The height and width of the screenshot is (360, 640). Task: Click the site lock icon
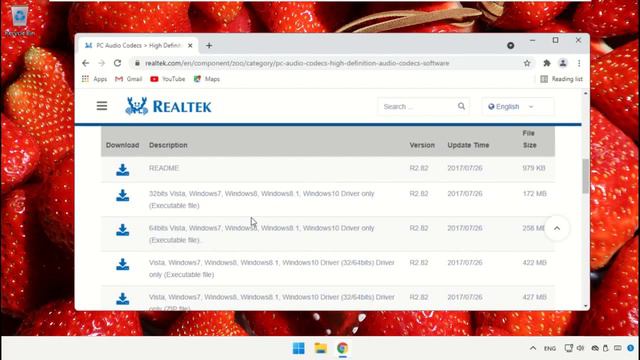[138, 63]
